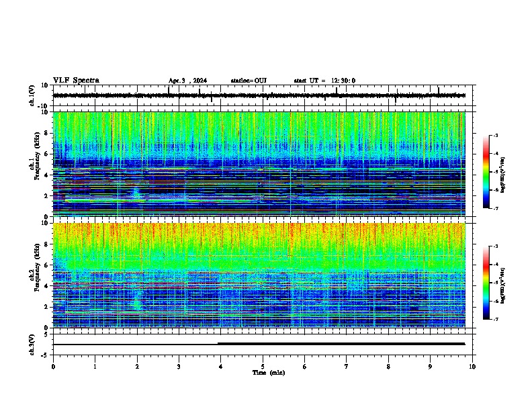Click the time axis tick label "5"

tap(263, 367)
